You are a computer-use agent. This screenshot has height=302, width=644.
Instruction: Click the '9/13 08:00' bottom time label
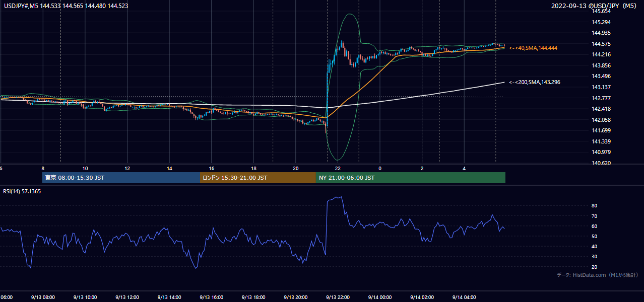43,297
